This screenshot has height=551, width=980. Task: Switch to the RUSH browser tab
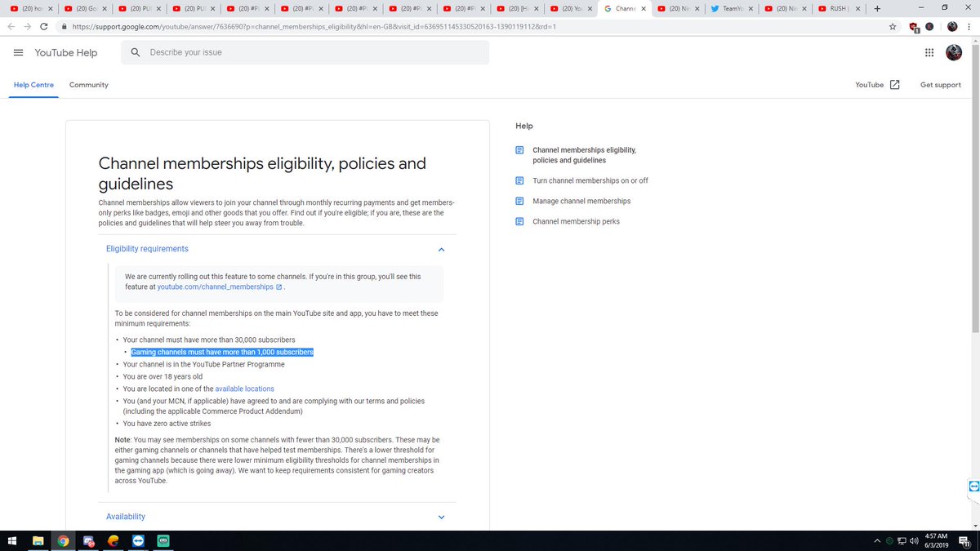839,9
